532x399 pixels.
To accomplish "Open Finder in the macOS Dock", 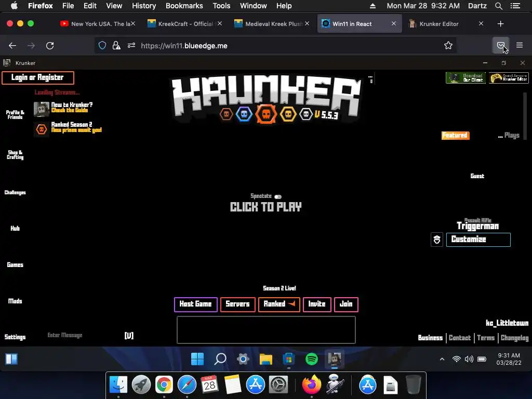I will 118,385.
